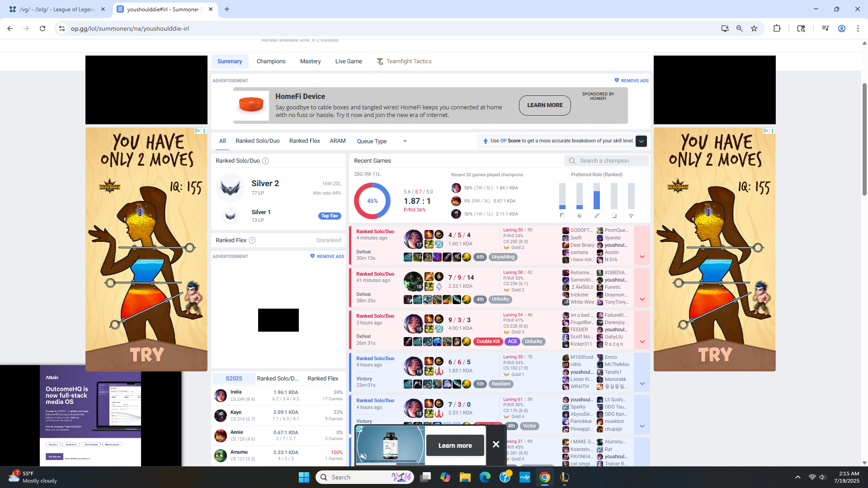Viewport: 868px width, 488px height.
Task: Click the 45% win rate donut chart
Action: pos(372,201)
